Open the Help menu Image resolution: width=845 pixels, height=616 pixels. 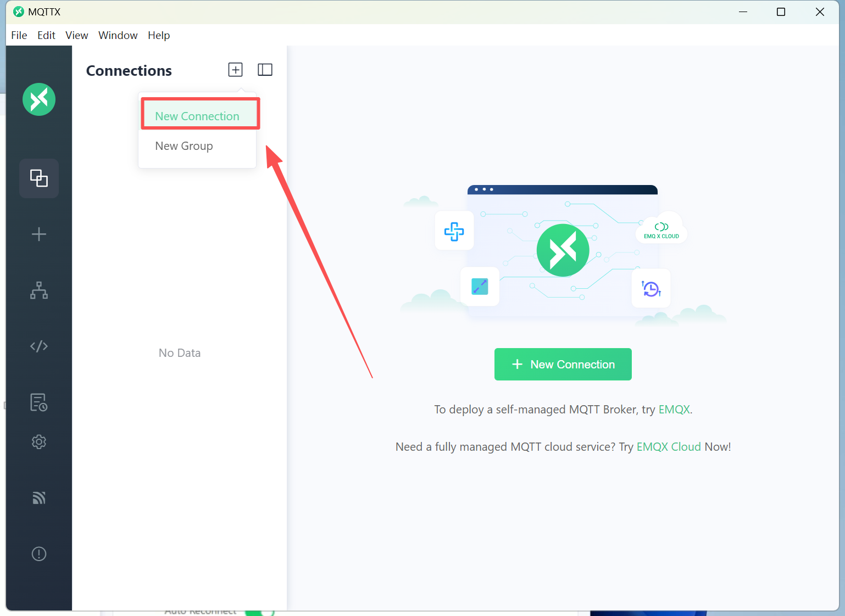[159, 35]
